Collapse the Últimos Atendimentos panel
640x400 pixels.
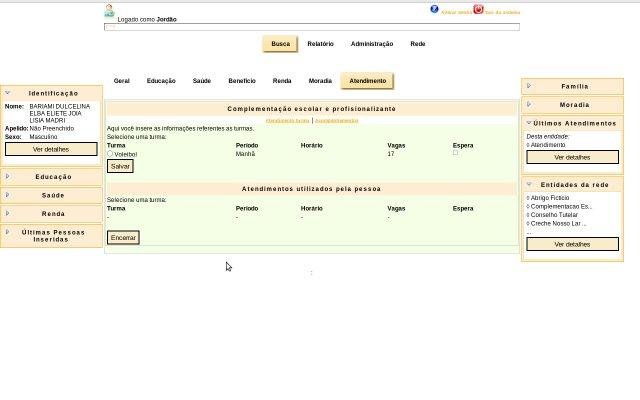point(529,123)
